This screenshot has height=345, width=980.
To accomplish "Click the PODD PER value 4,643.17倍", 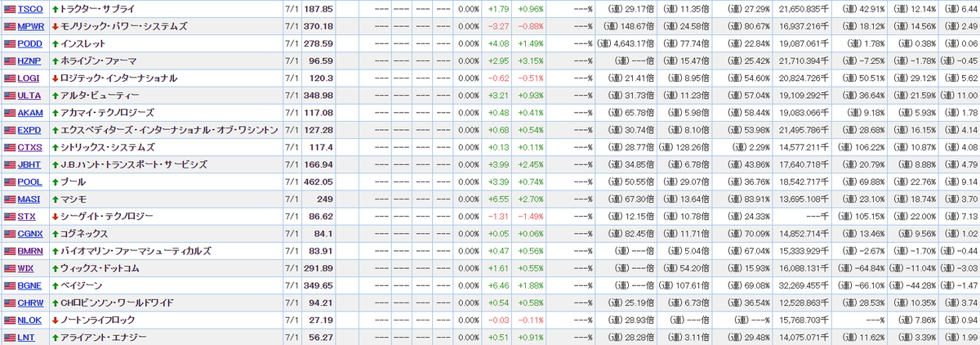I will point(625,43).
